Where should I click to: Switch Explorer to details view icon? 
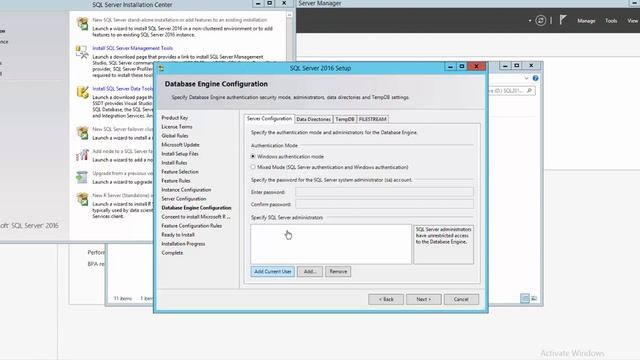pyautogui.click(x=525, y=298)
